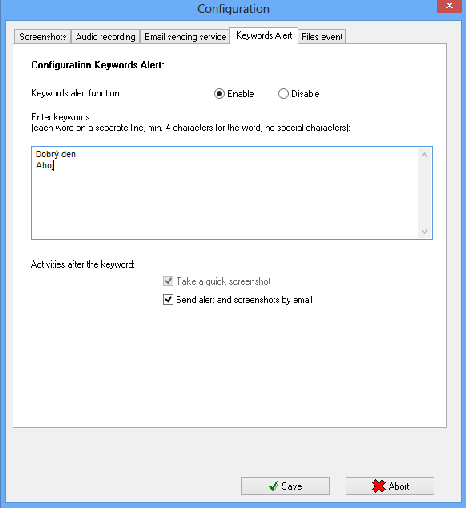This screenshot has width=466, height=508.
Task: Select the Keywords Alert tab
Action: click(264, 35)
